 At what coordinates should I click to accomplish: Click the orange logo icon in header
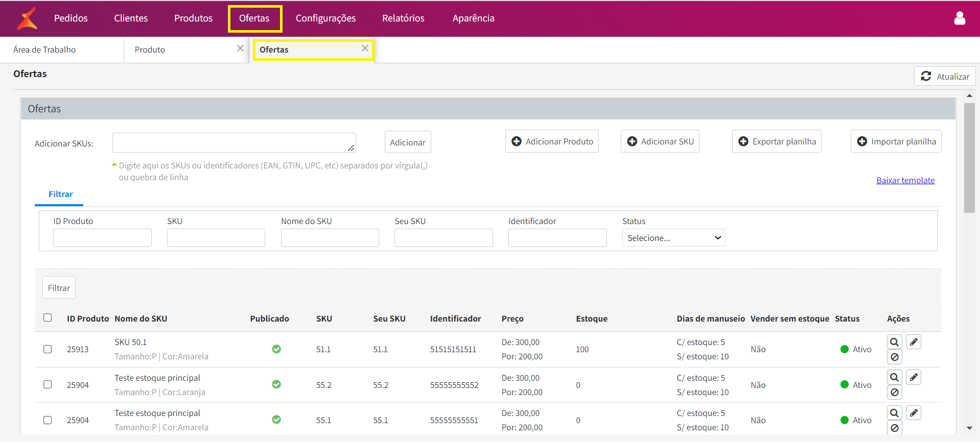pos(27,18)
